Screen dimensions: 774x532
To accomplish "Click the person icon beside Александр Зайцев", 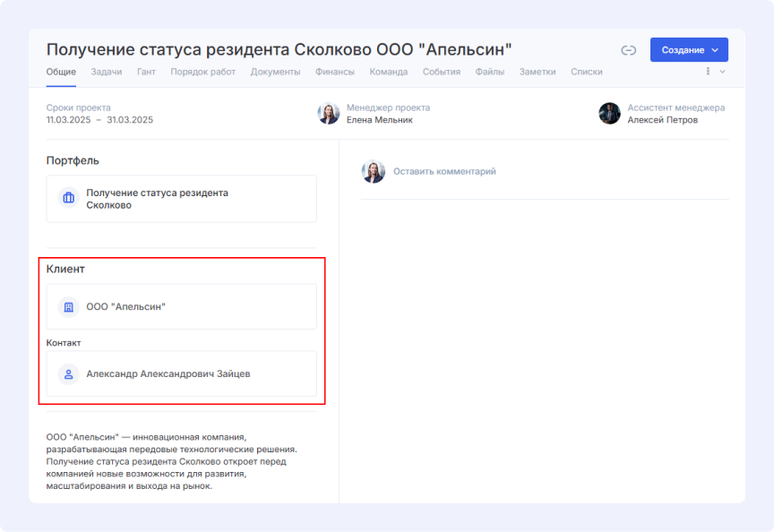I will (x=67, y=373).
